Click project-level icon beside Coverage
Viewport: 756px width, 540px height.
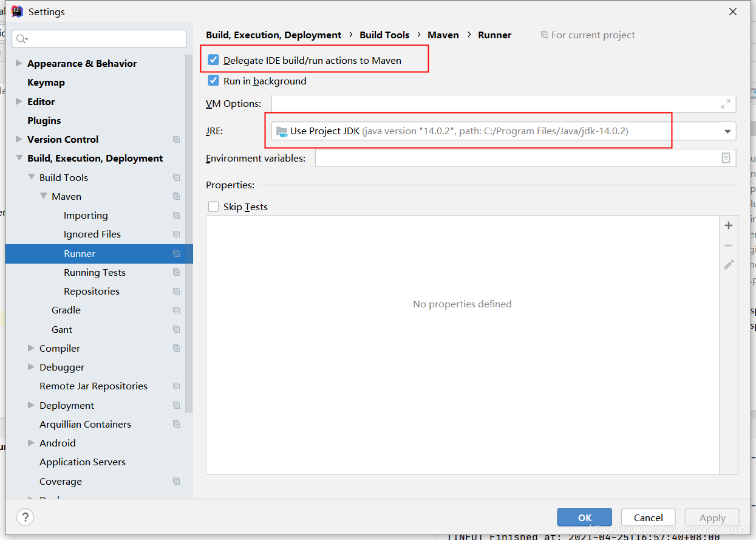pyautogui.click(x=176, y=481)
